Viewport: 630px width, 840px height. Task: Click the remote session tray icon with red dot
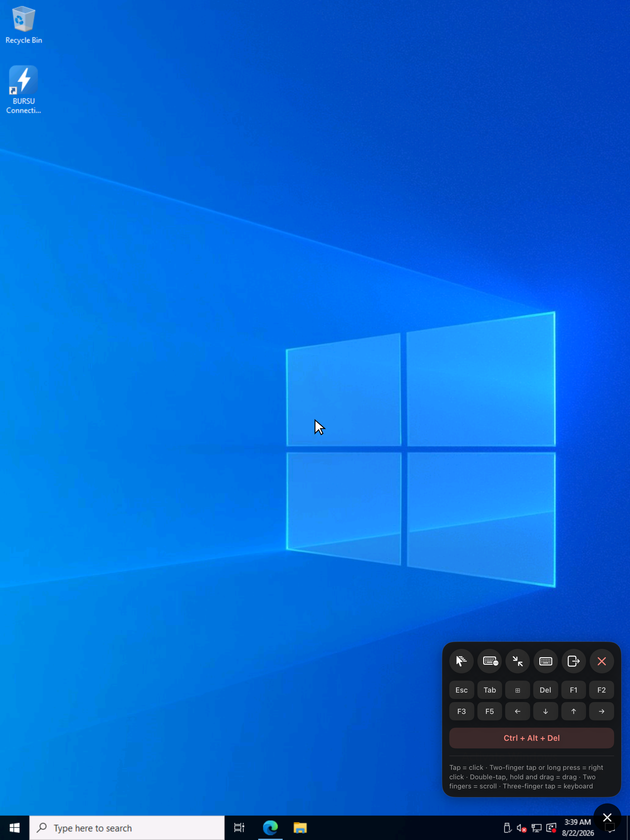pos(551,828)
